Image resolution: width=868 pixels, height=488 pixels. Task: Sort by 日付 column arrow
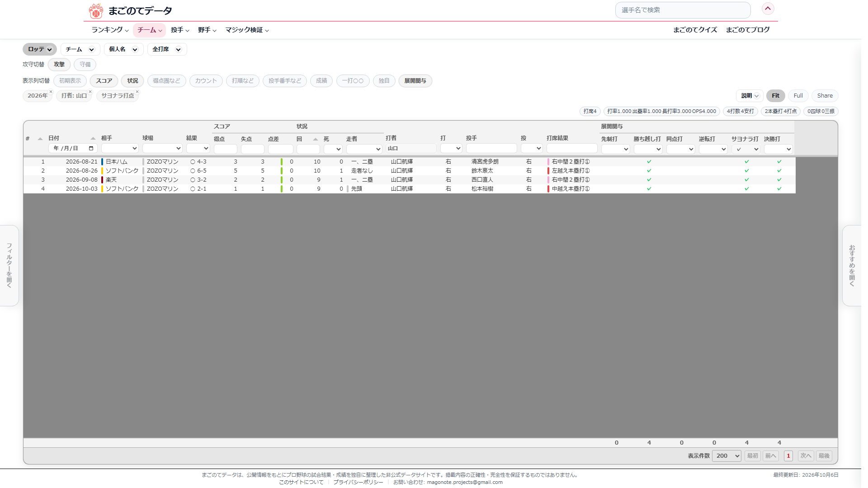click(93, 138)
